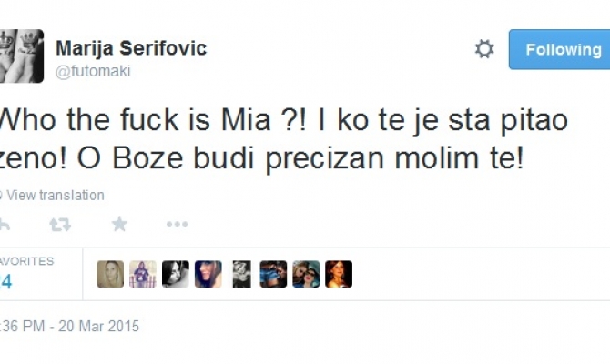Click the reply arrow icon
610x364 pixels.
tap(5, 224)
